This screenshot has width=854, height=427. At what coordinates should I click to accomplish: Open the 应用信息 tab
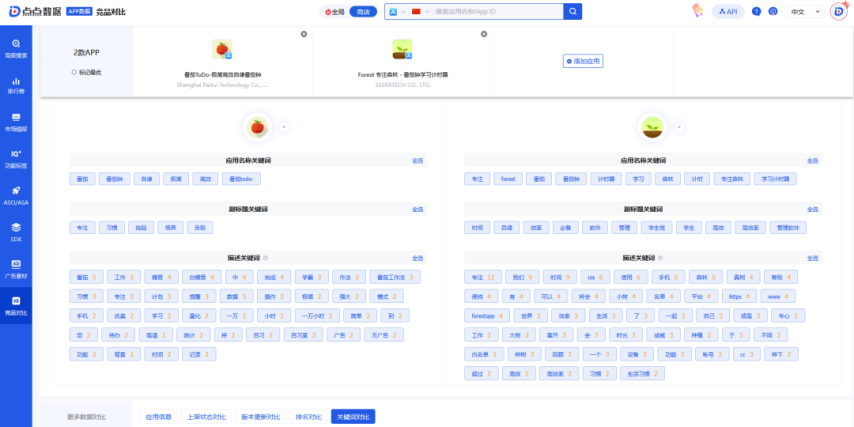click(158, 416)
